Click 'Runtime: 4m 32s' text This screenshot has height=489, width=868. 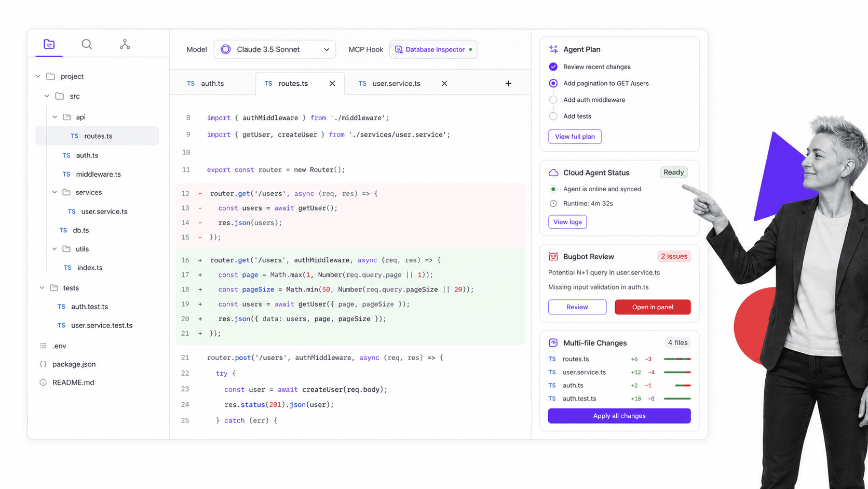click(588, 204)
